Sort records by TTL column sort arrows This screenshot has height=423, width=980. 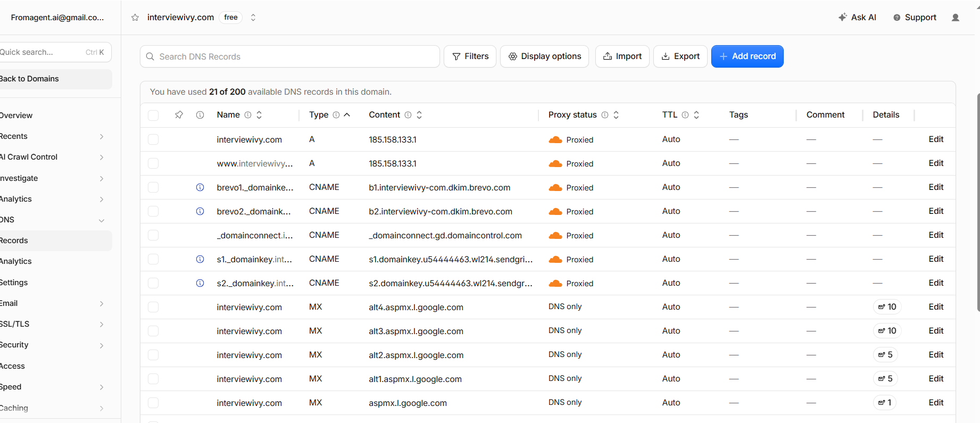coord(696,115)
